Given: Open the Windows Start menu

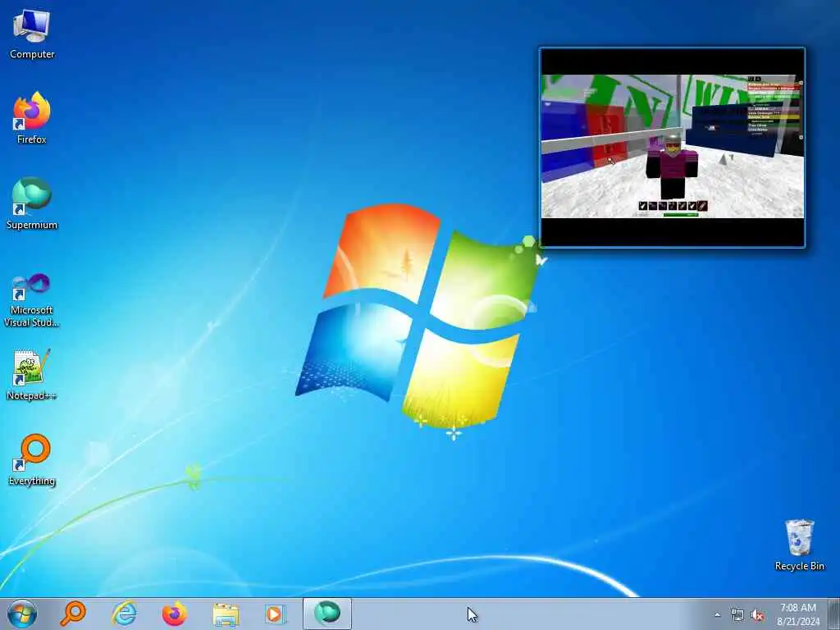Looking at the screenshot, I should [x=22, y=614].
